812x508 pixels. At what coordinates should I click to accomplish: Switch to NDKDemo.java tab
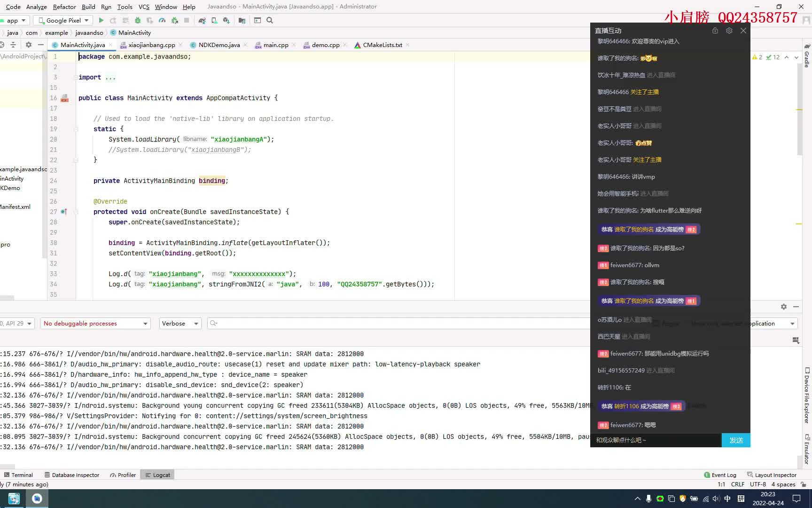219,45
